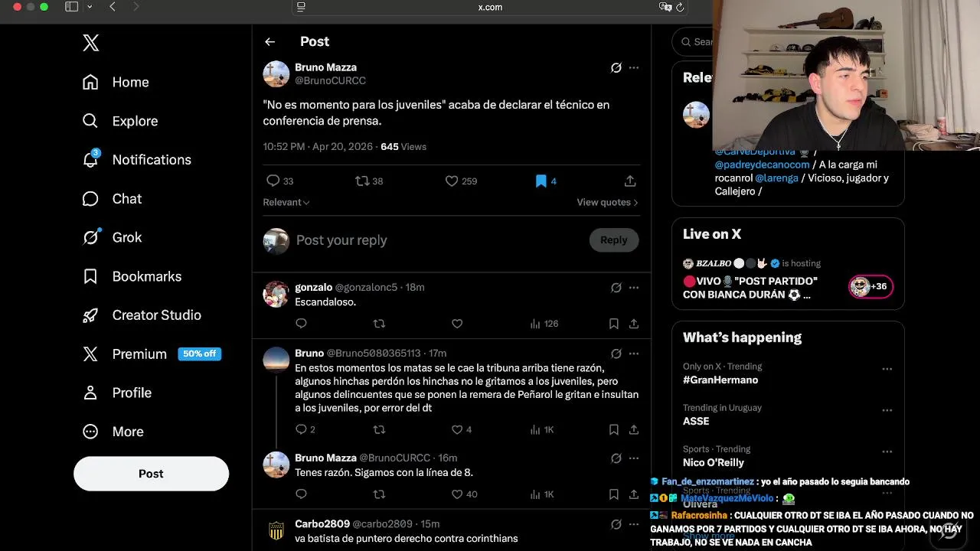Share gonzalo's Escandaloso comment

tap(634, 324)
